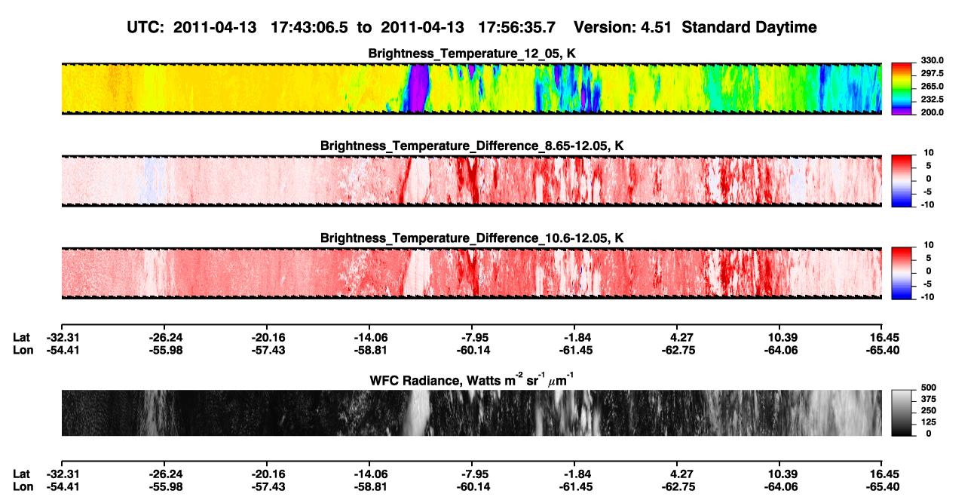Click the title 'Brightness_Temperature_12_05, K'

pyautogui.click(x=472, y=54)
